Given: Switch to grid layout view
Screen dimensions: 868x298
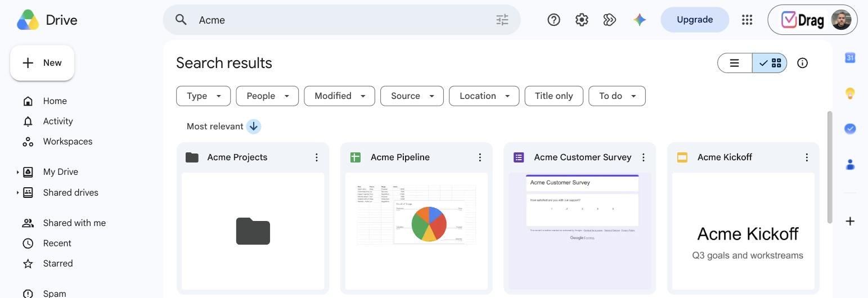Looking at the screenshot, I should tap(770, 63).
